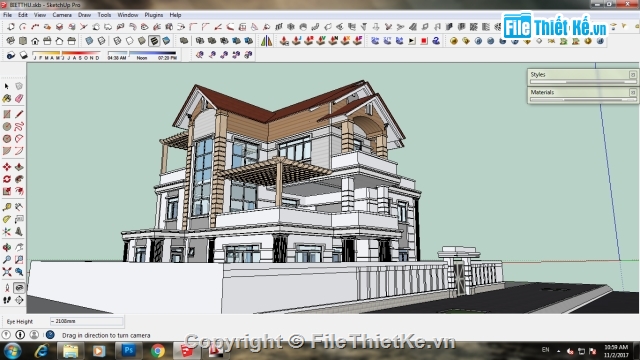Click the status bar user icon
The image size is (640, 360).
(x=34, y=335)
